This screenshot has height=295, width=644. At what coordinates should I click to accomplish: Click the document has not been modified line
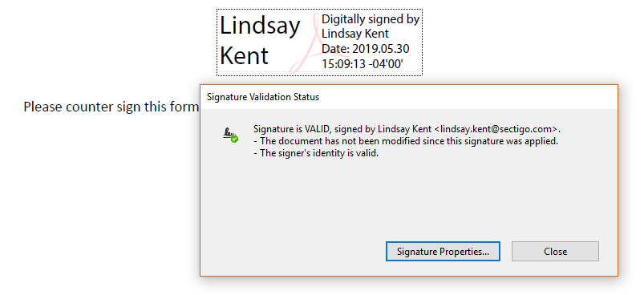(x=406, y=142)
